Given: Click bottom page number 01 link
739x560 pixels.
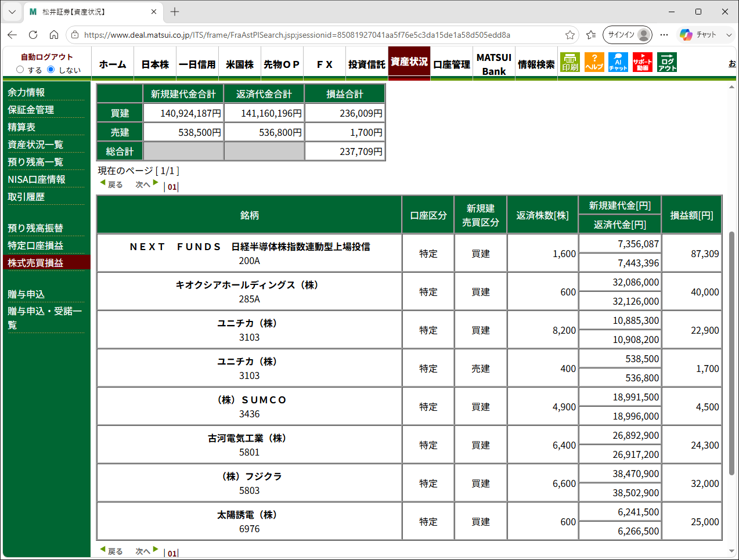Looking at the screenshot, I should 172,554.
